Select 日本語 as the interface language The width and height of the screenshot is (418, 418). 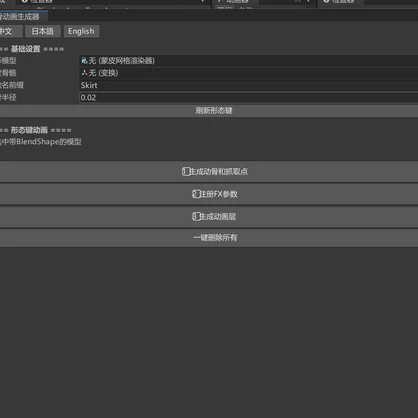point(43,31)
